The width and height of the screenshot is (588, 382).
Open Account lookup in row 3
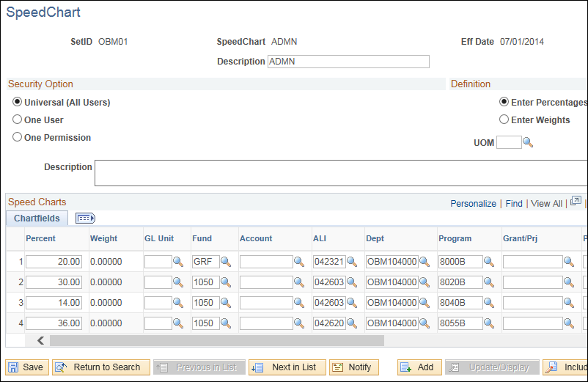tap(299, 303)
